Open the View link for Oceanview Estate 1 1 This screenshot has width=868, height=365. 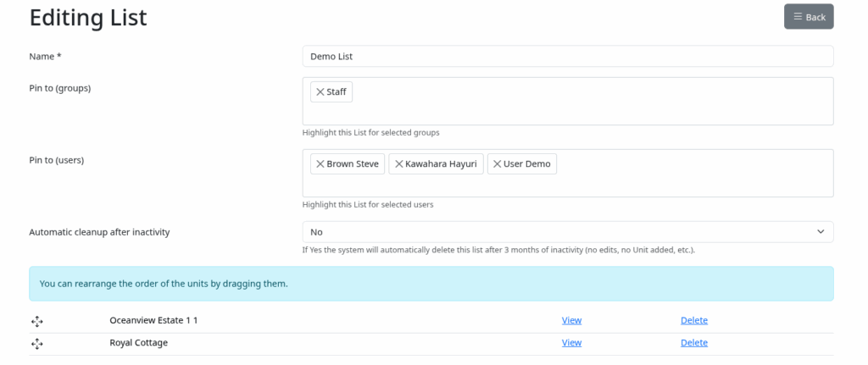(571, 320)
